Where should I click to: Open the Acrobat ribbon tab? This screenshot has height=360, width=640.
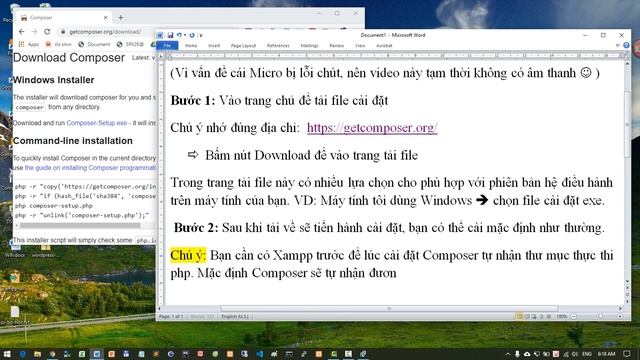tap(384, 46)
